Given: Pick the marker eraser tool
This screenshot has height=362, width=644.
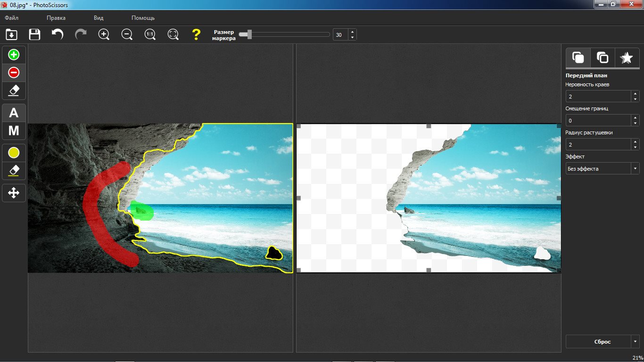Looking at the screenshot, I should pos(14,90).
